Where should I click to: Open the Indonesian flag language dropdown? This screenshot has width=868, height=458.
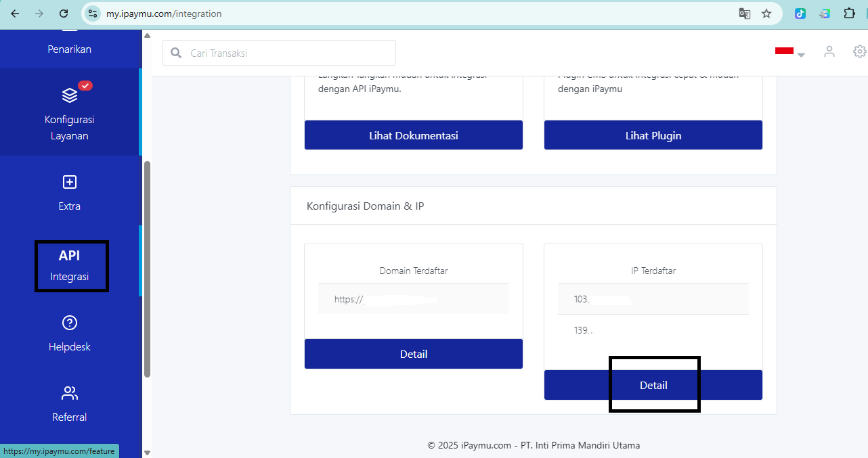point(789,52)
